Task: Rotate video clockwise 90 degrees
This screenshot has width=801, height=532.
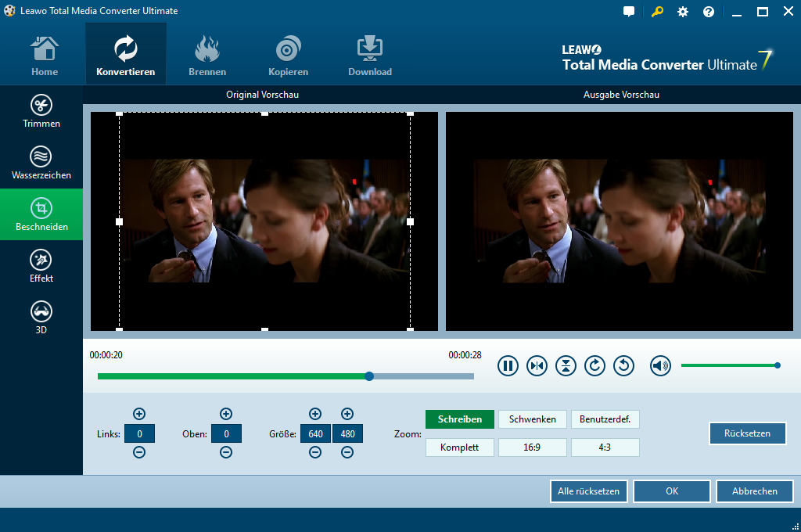Action: (x=594, y=366)
